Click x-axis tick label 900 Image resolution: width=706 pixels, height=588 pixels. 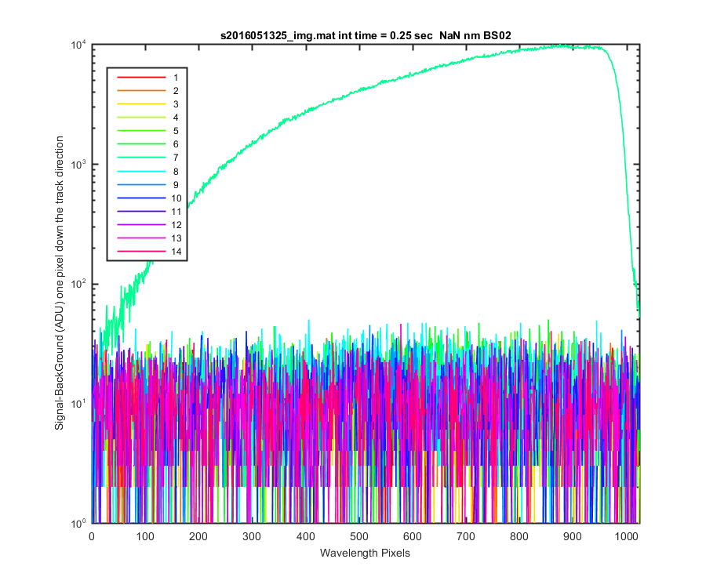(573, 536)
